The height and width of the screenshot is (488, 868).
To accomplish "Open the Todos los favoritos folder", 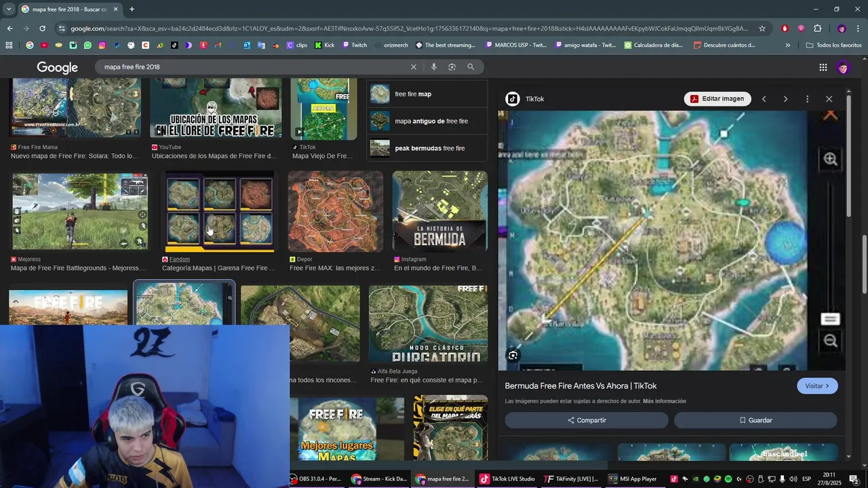I will [833, 45].
